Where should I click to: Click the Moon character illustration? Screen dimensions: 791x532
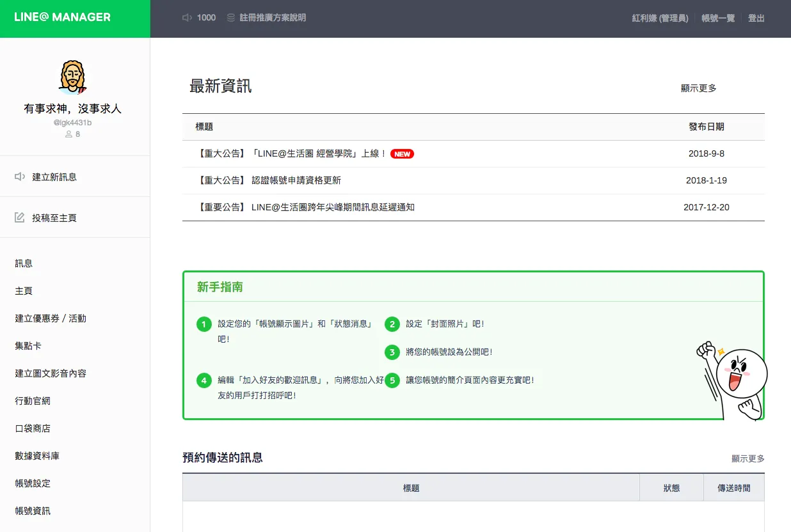(x=732, y=380)
